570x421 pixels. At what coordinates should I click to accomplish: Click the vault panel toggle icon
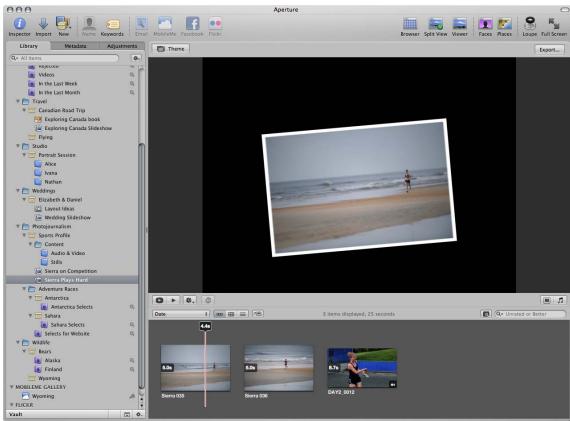click(x=127, y=414)
